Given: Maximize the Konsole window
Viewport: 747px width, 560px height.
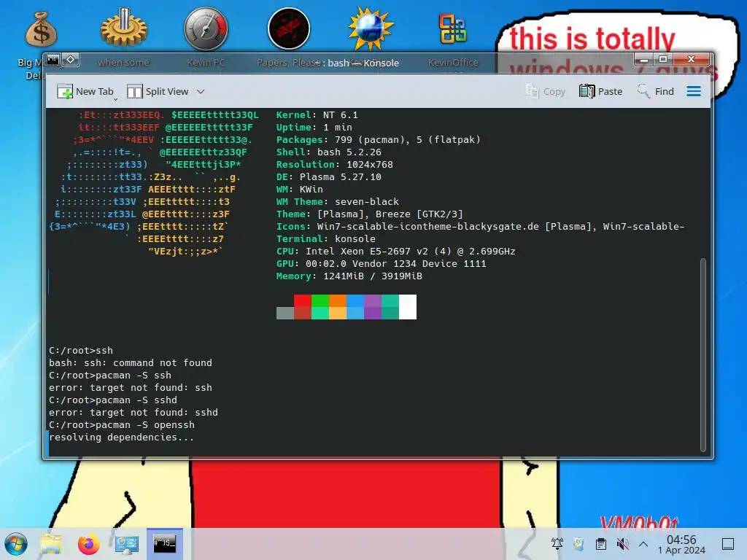Looking at the screenshot, I should (x=662, y=60).
